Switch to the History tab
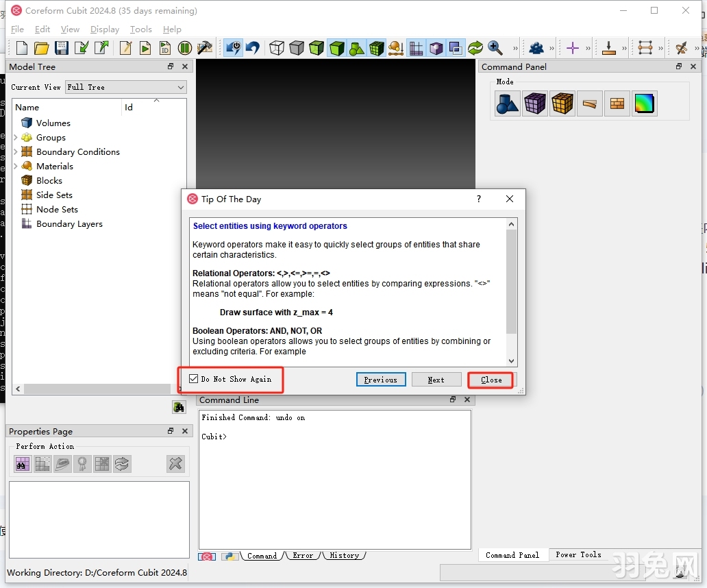Screen dimensions: 707x588 344,556
